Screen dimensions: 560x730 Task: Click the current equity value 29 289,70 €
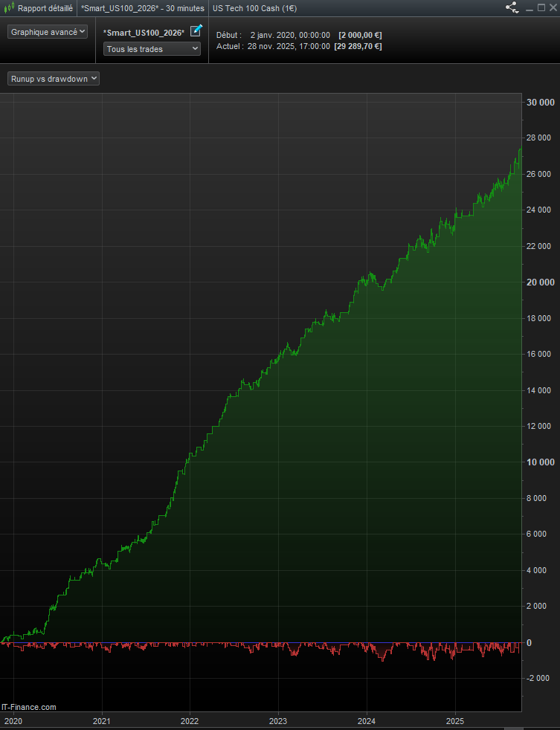(x=358, y=46)
